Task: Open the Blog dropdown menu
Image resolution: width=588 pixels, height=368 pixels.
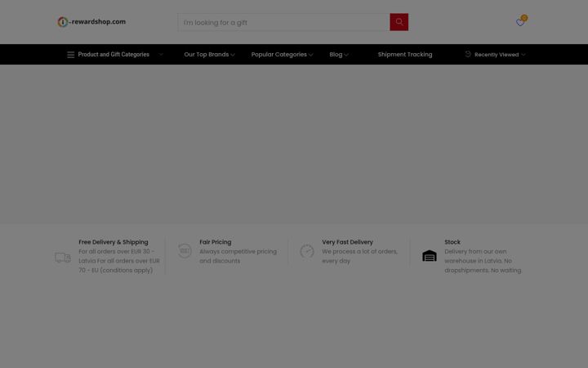Action: click(339, 55)
